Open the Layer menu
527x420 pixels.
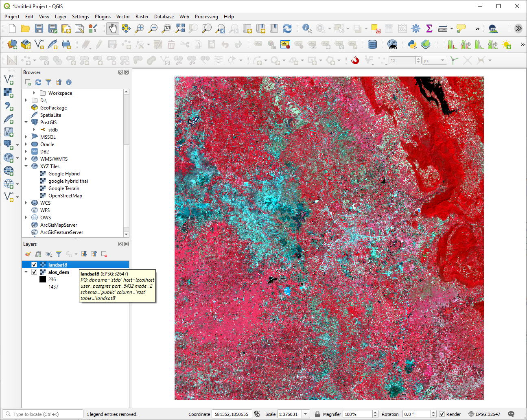(61, 17)
